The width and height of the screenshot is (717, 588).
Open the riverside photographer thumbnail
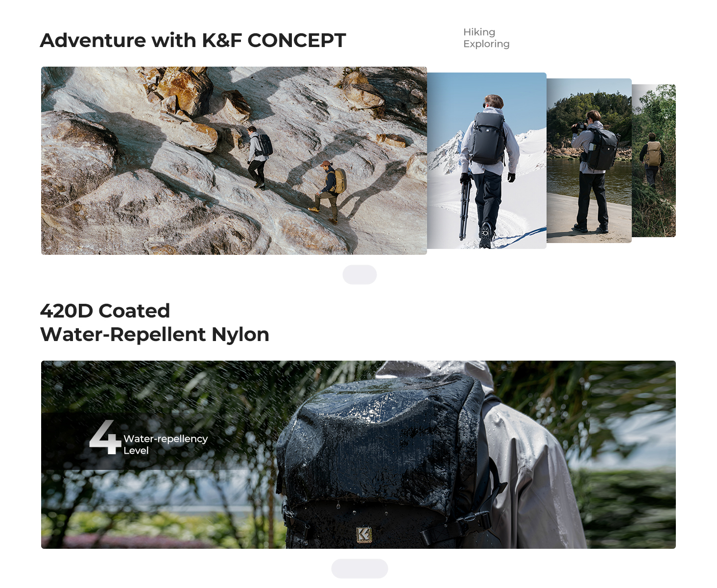click(x=589, y=161)
